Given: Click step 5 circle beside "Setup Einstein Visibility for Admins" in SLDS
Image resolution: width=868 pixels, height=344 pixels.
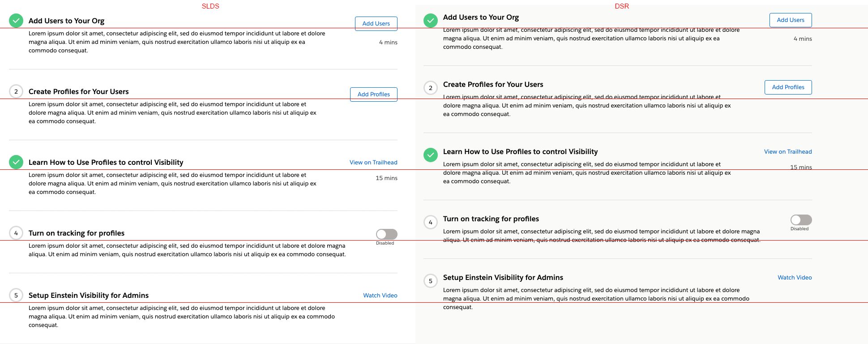Looking at the screenshot, I should coord(16,295).
